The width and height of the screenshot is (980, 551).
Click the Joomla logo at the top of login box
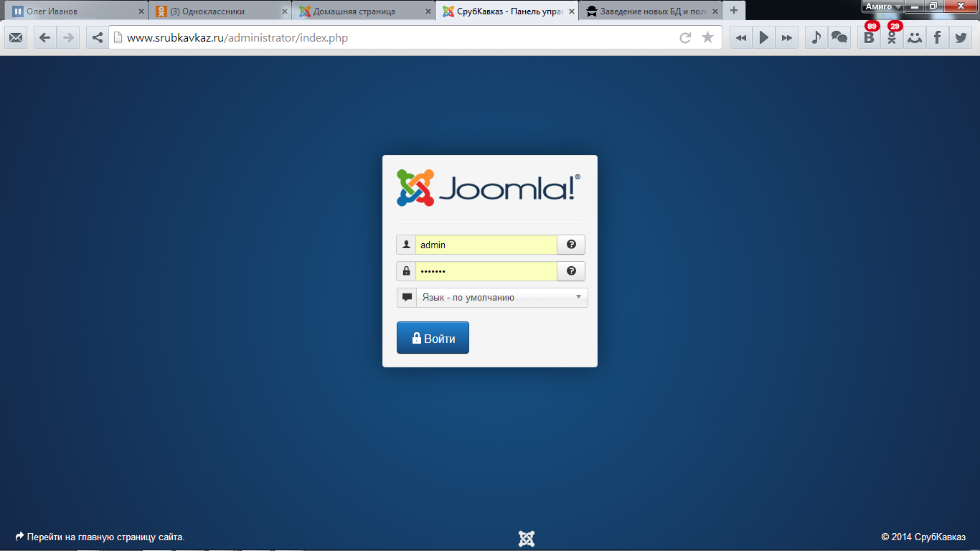pyautogui.click(x=488, y=188)
